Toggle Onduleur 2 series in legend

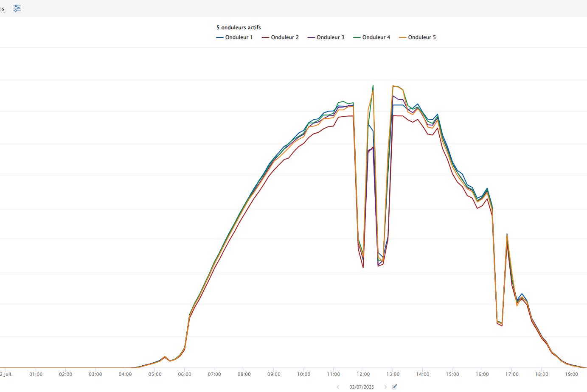[280, 37]
